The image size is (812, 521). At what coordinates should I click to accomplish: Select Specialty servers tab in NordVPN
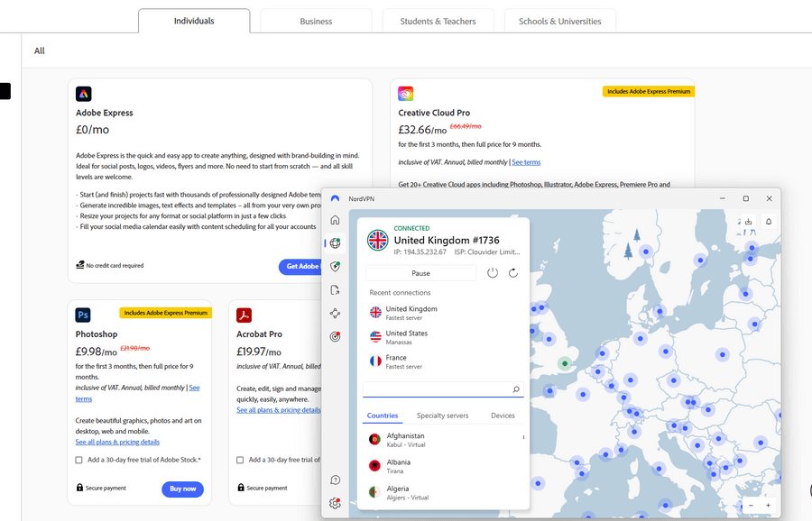(442, 416)
